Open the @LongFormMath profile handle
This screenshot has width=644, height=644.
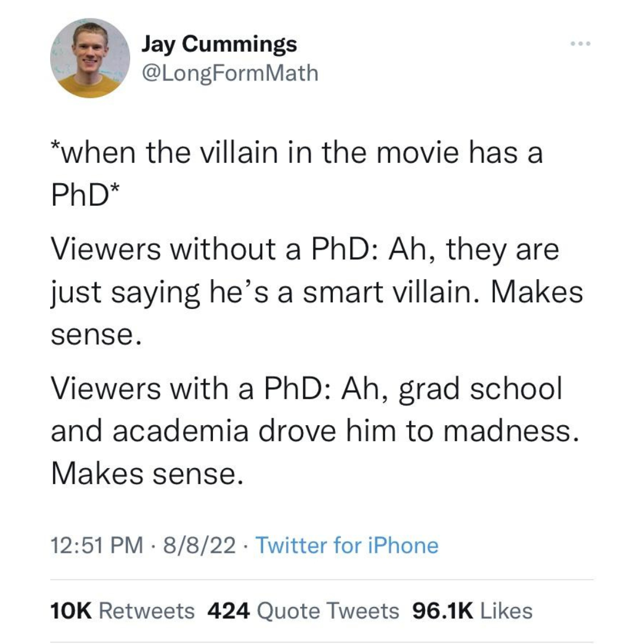pos(230,73)
